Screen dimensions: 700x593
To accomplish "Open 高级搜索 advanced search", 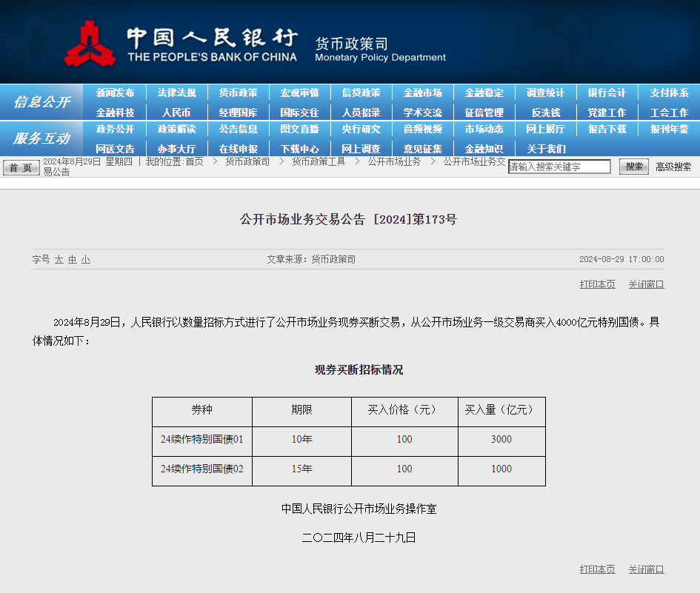I will pyautogui.click(x=671, y=167).
